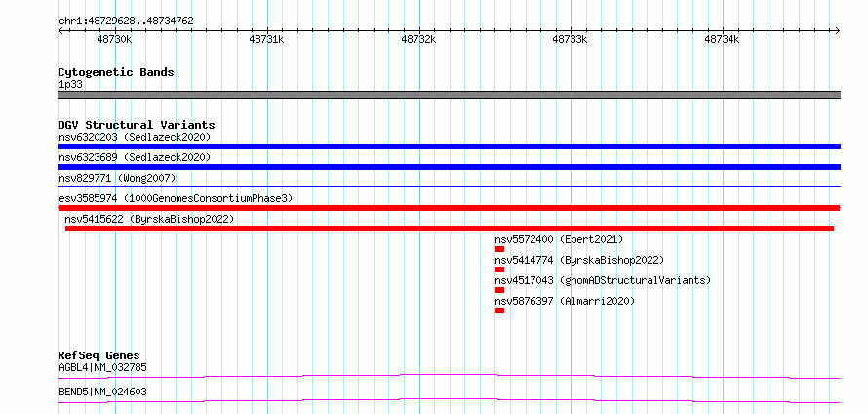This screenshot has width=868, height=414.
Task: Select the nsv6323689 blue variant bar
Action: (449, 167)
